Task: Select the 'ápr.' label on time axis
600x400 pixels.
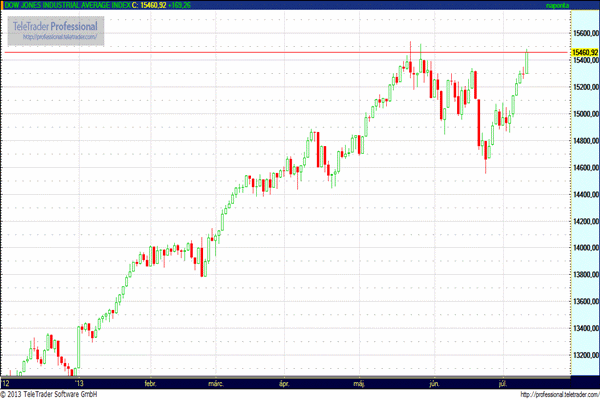Action: (284, 382)
